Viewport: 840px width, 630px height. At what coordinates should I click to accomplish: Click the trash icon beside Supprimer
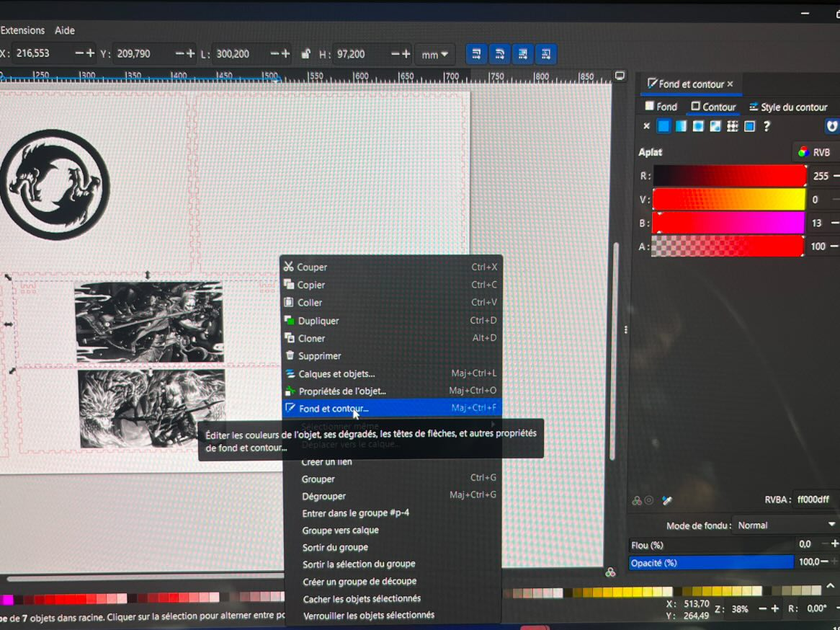point(290,355)
